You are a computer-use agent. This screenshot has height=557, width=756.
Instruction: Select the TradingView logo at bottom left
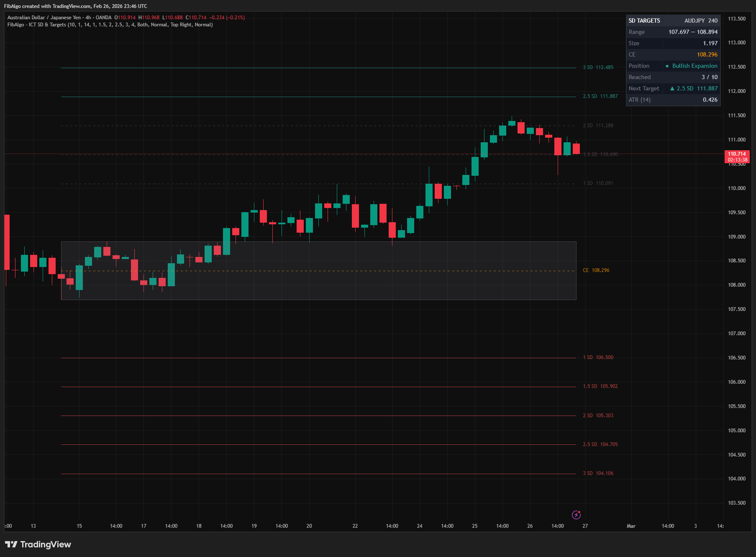pos(38,544)
